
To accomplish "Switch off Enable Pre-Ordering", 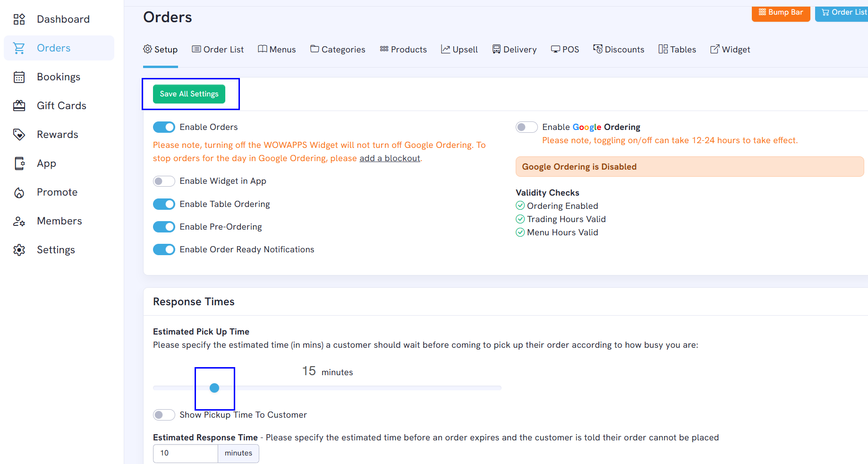I will 164,227.
